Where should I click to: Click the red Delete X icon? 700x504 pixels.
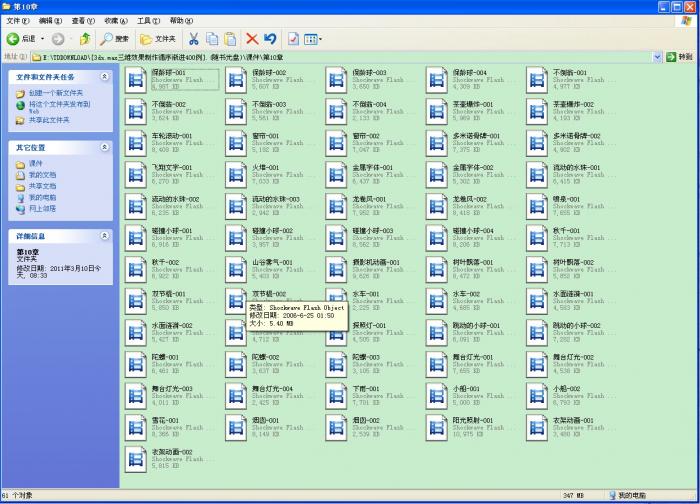click(252, 39)
